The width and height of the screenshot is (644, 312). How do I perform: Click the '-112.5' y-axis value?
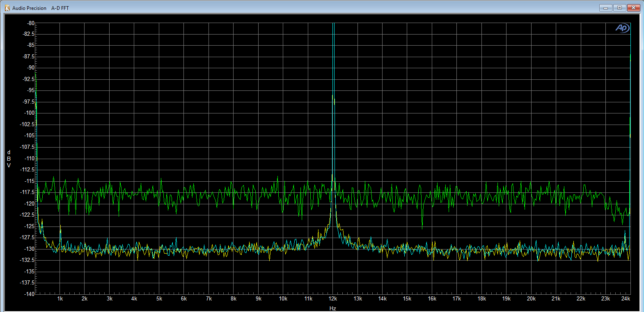[x=28, y=169]
